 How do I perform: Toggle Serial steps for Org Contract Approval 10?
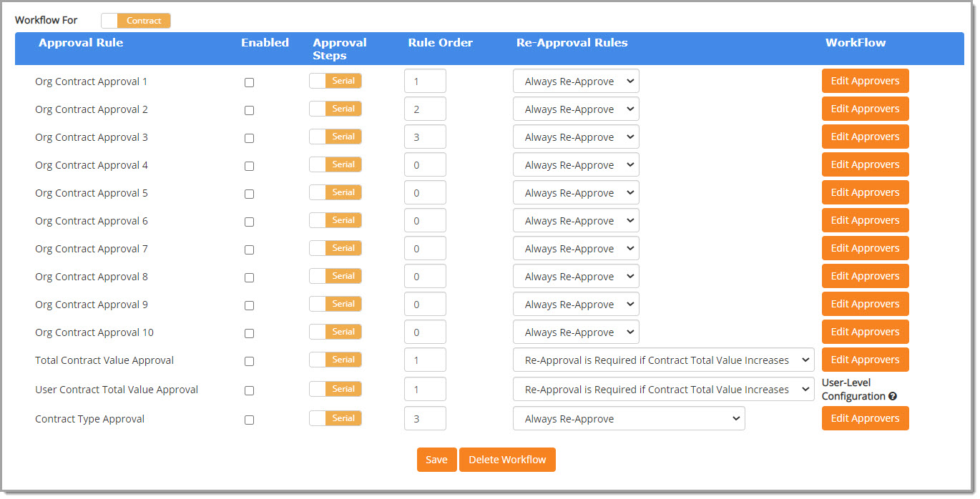click(335, 332)
